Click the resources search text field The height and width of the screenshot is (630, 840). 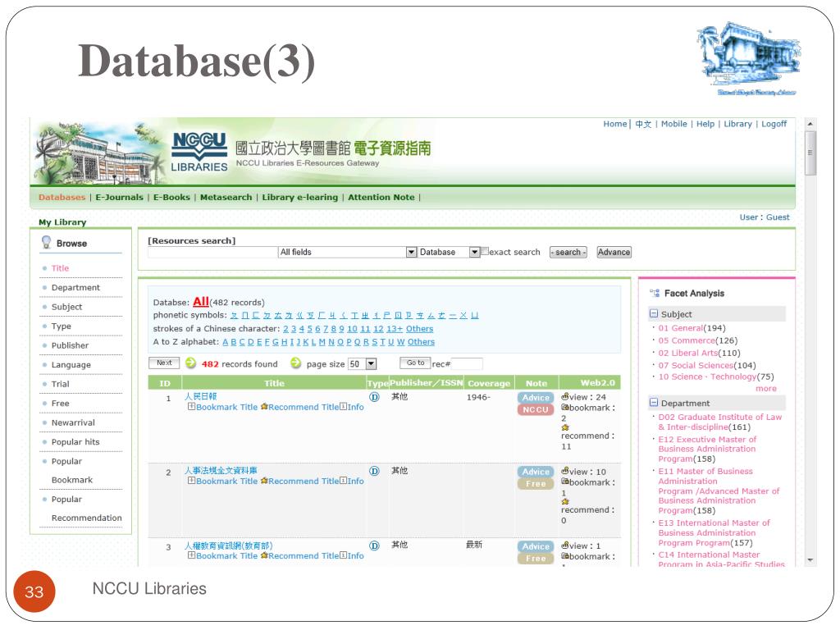point(212,253)
